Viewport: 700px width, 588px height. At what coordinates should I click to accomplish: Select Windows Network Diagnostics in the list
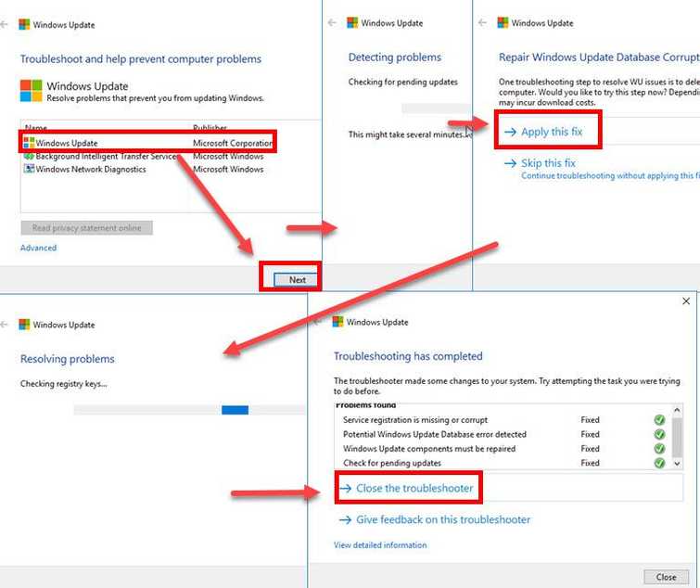coord(91,169)
